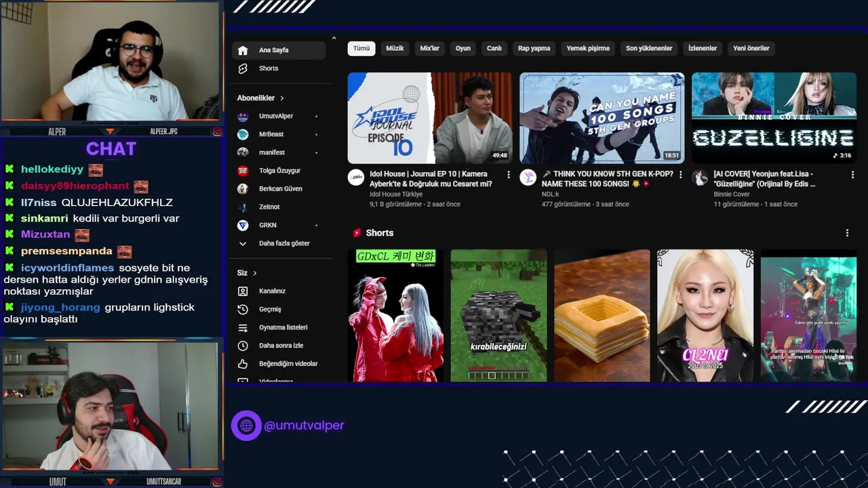Open THINK YOU KNOW 5TH GEN K-POP video title
The height and width of the screenshot is (488, 868).
[608, 179]
